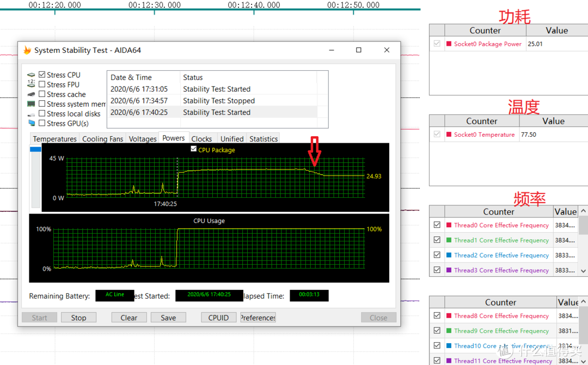588x365 pixels.
Task: Click the Save button
Action: (x=168, y=318)
